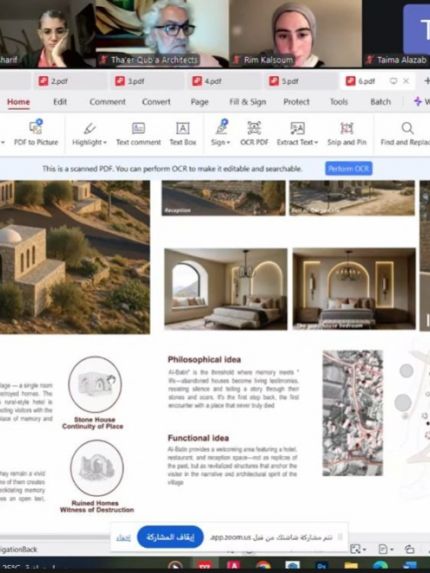The height and width of the screenshot is (573, 430).
Task: Click 'Stone House Continuity of Place' caption
Action: point(93,423)
